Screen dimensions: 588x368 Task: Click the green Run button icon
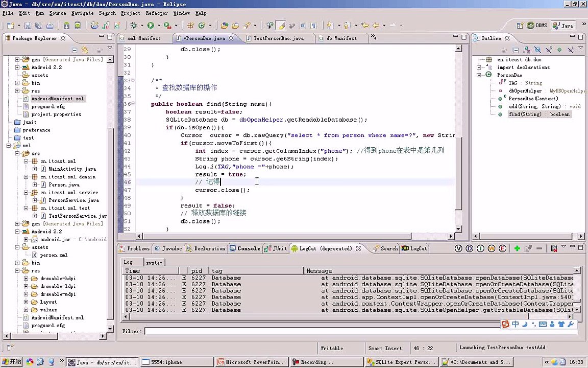tap(151, 26)
